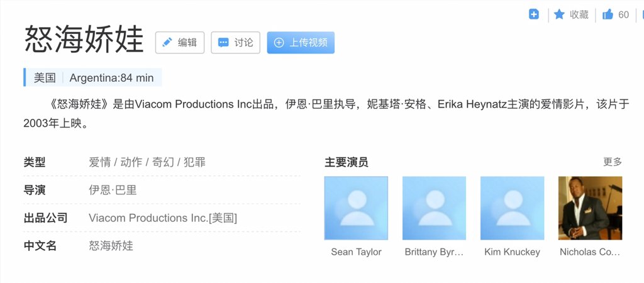Click Viacom Productions Inc.[美国] in 出品公司 row
The image size is (644, 283).
(x=163, y=218)
